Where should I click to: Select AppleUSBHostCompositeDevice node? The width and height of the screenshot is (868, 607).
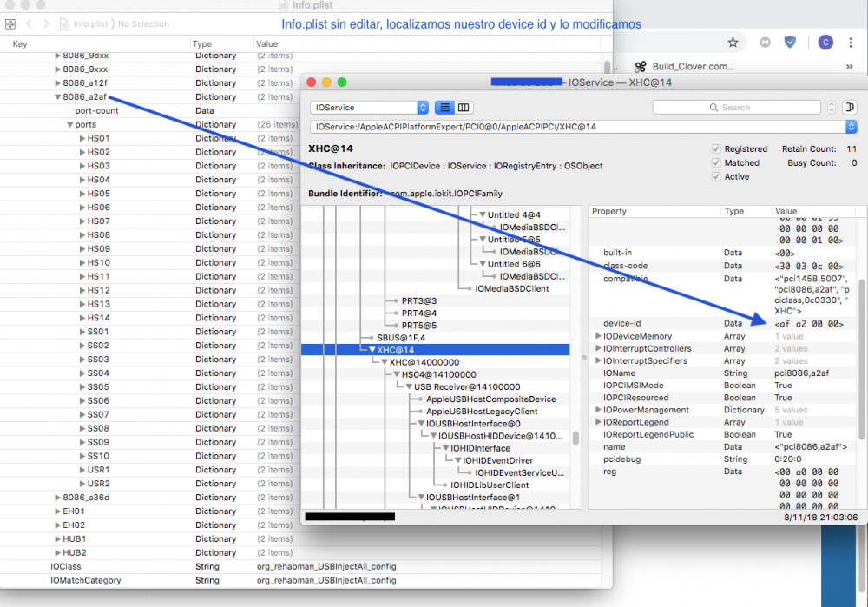tap(491, 399)
